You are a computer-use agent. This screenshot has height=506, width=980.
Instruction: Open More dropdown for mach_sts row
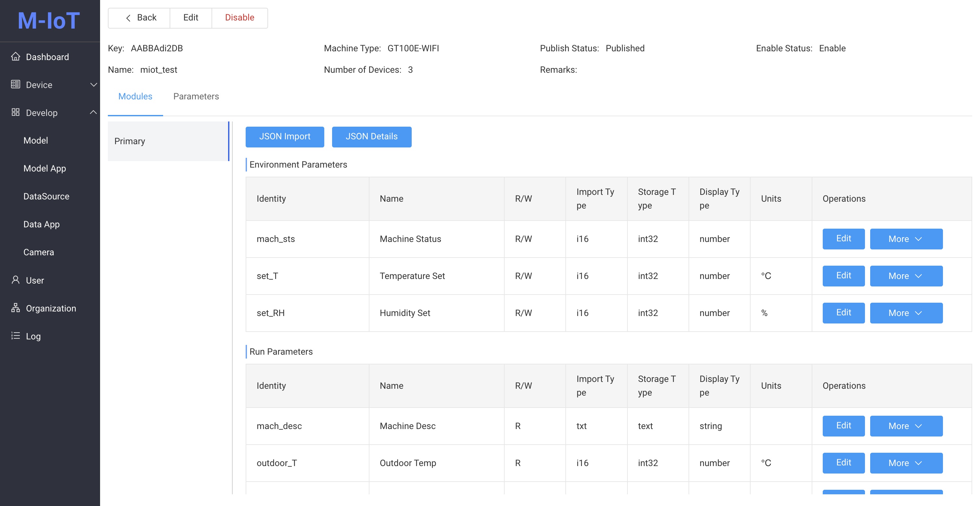coord(906,239)
